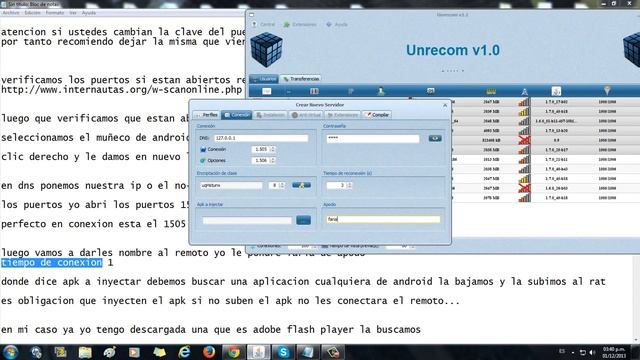Open Google Chrome from taskbar
The height and width of the screenshot is (360, 640).
coord(233,352)
